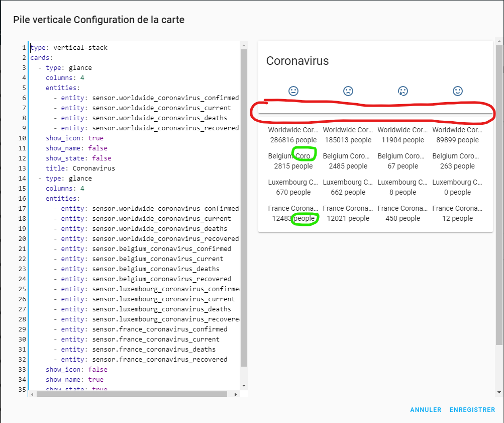Viewport: 504px width, 423px height.
Task: Click the horizontal scrollbar's left arrow
Action: click(33, 394)
